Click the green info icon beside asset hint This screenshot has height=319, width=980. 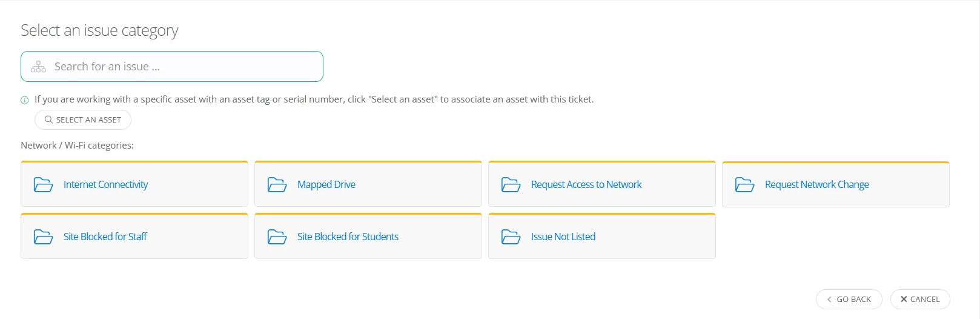(x=25, y=100)
